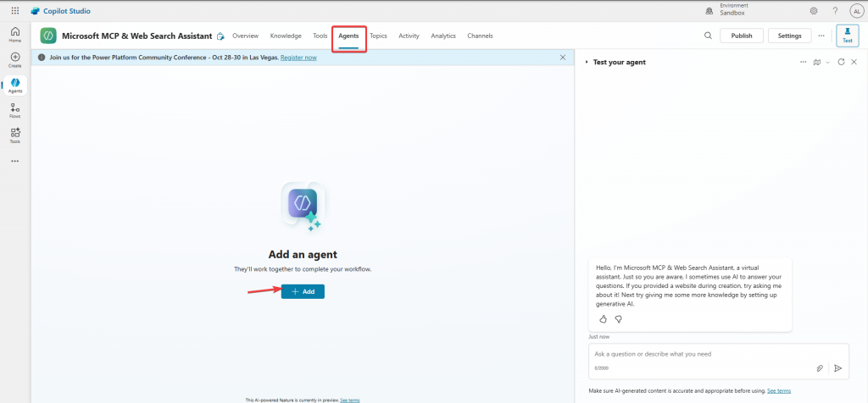Follow the Register now link

click(298, 58)
